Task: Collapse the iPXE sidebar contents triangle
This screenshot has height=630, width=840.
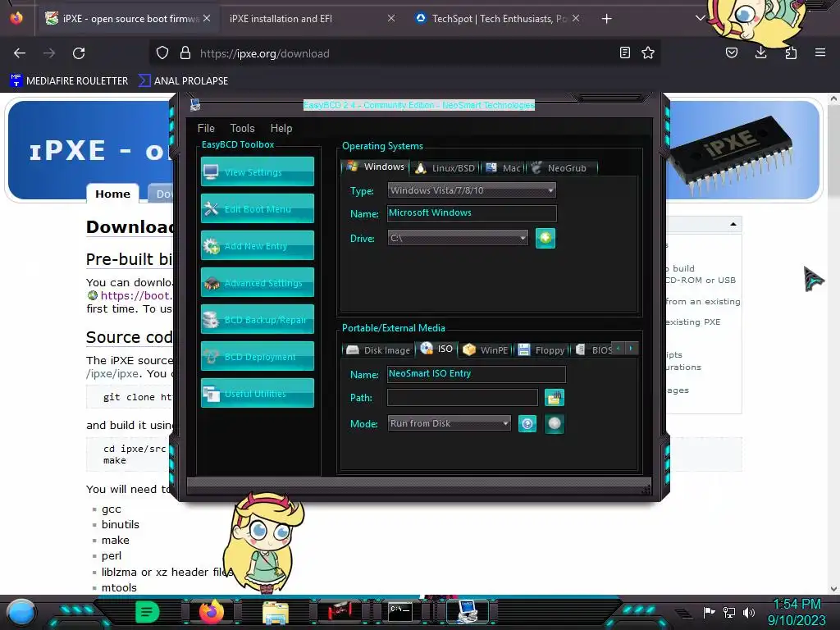Action: point(733,224)
